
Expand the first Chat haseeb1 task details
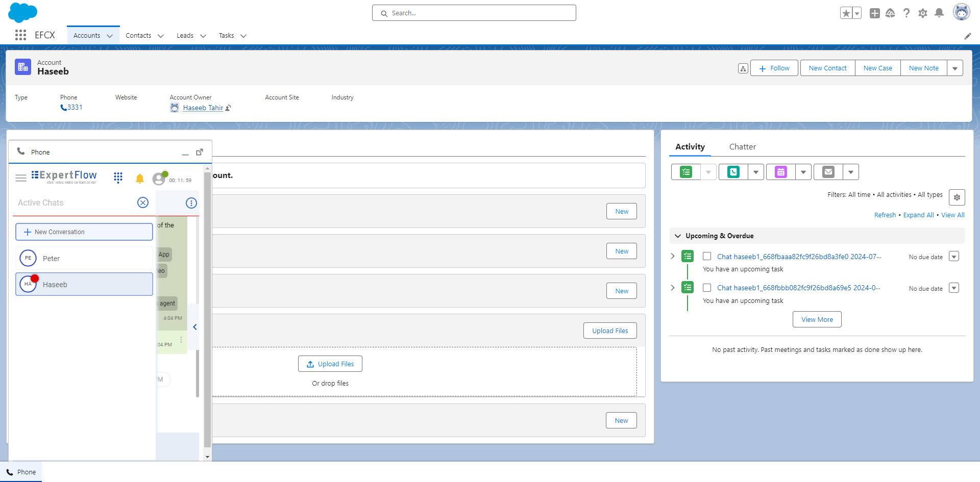click(673, 256)
